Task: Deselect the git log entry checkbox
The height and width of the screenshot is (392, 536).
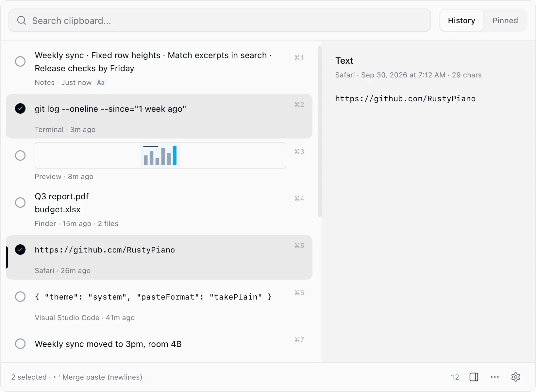Action: (x=20, y=108)
